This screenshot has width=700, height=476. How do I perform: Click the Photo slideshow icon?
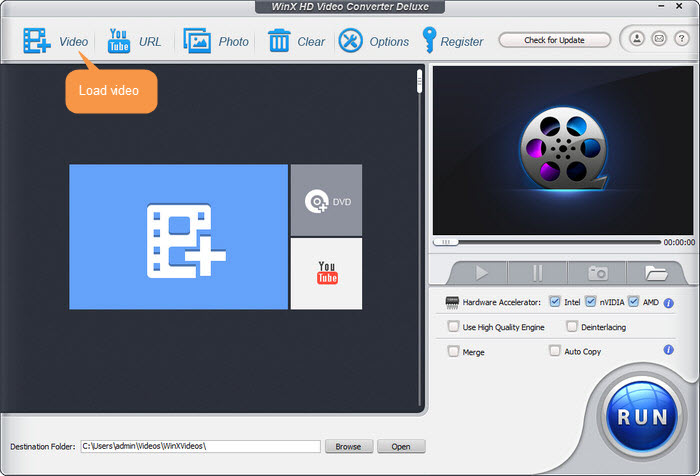(x=197, y=41)
